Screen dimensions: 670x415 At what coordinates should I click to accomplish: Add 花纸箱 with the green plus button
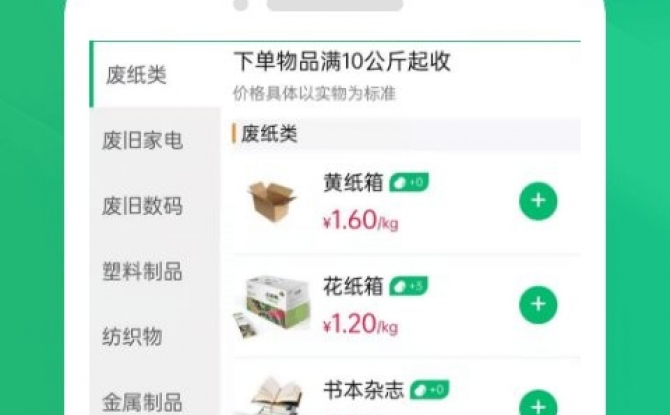(538, 304)
